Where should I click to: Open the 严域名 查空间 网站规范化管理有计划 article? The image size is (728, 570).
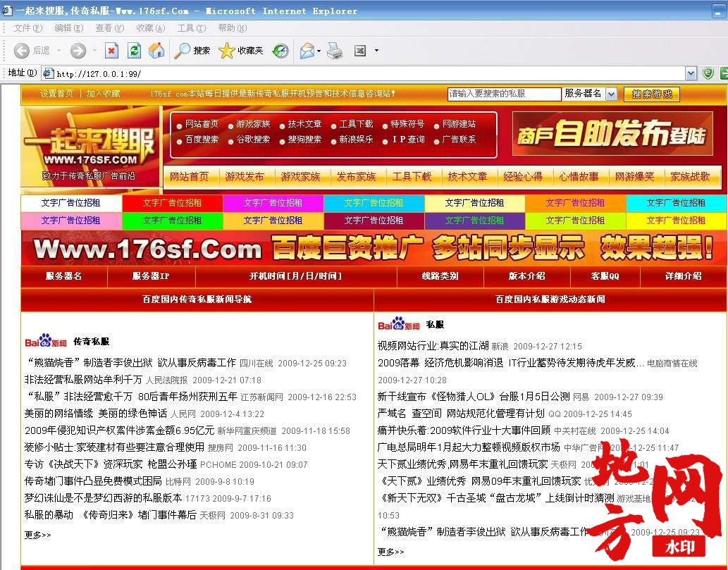461,414
